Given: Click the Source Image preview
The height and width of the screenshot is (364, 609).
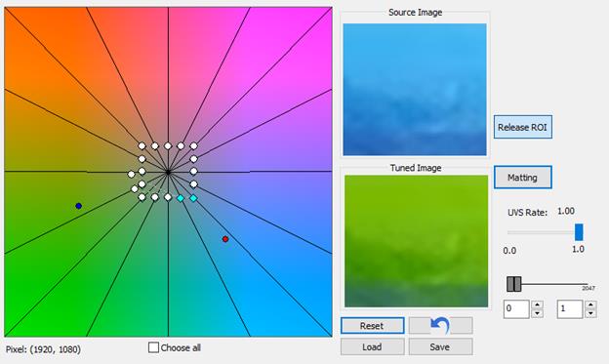Looking at the screenshot, I should pyautogui.click(x=415, y=90).
